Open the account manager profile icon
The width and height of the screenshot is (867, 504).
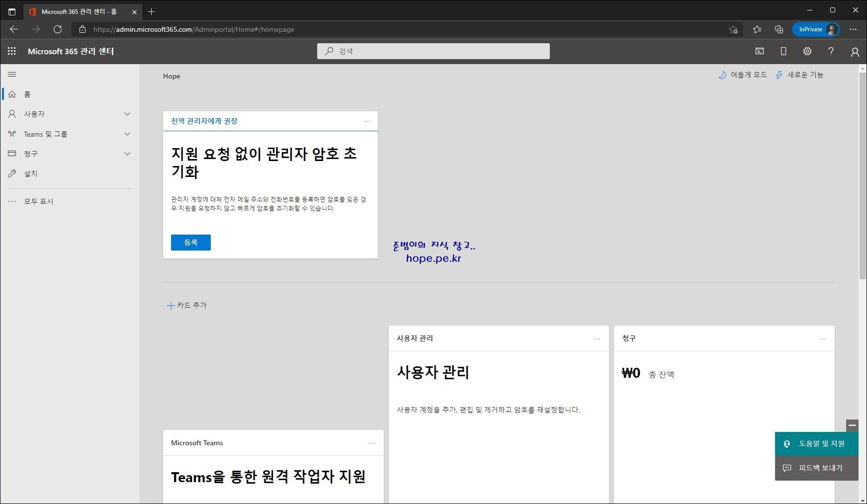[x=855, y=52]
